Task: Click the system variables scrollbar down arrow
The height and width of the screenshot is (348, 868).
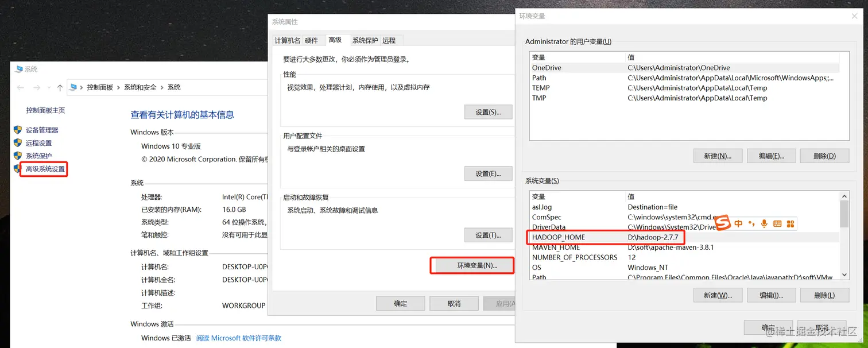Action: (x=844, y=275)
